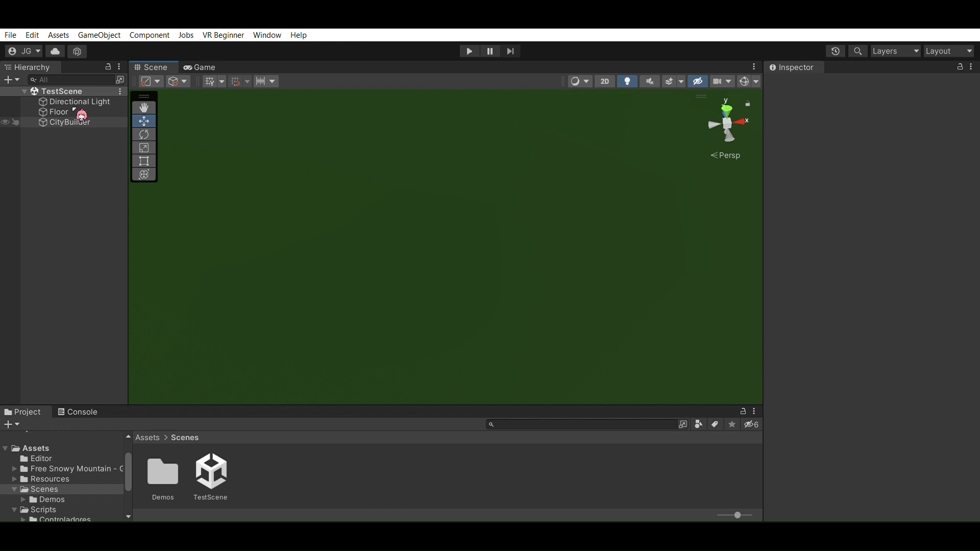The image size is (980, 551).
Task: Toggle visibility of Floor object
Action: click(6, 112)
